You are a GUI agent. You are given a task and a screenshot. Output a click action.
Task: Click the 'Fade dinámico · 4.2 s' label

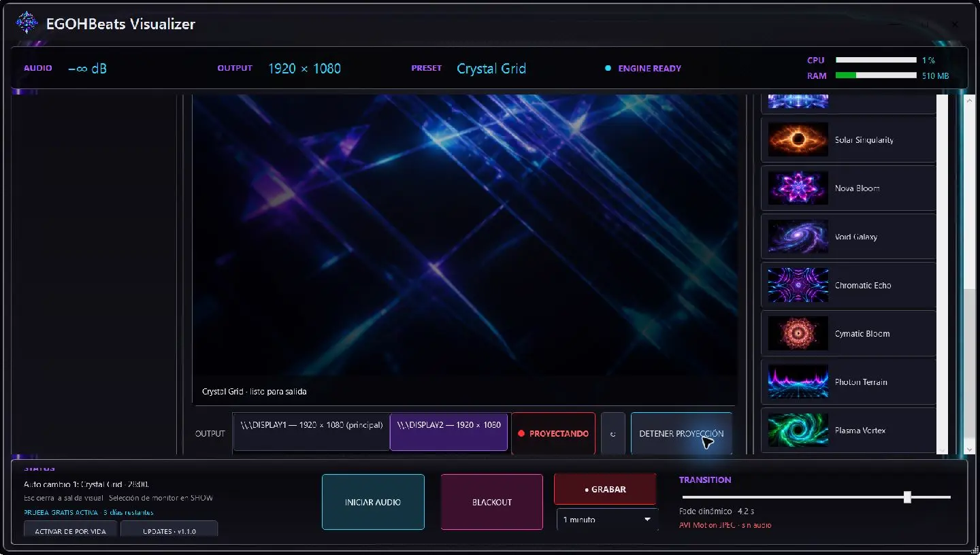[x=717, y=511]
